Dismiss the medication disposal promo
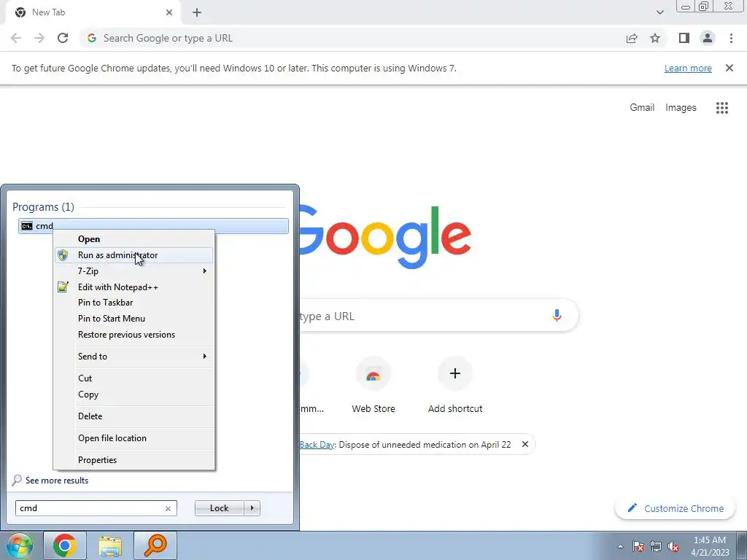 525,444
